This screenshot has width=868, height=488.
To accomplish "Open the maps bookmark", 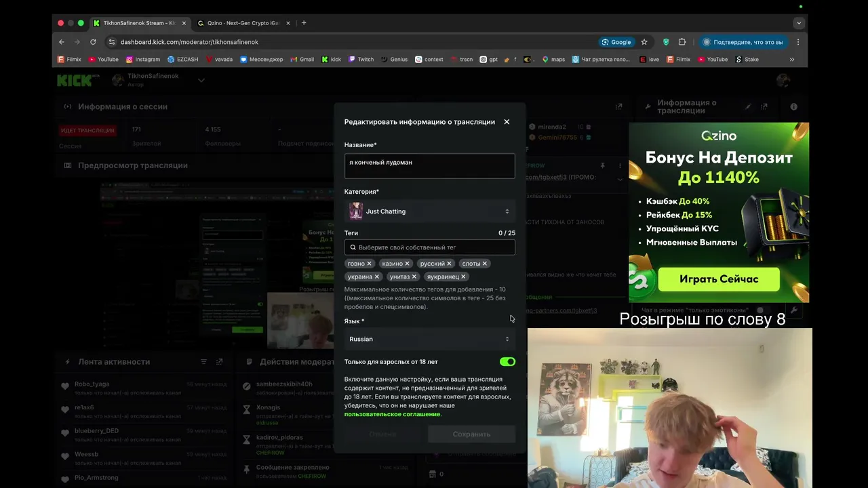I will (x=553, y=60).
